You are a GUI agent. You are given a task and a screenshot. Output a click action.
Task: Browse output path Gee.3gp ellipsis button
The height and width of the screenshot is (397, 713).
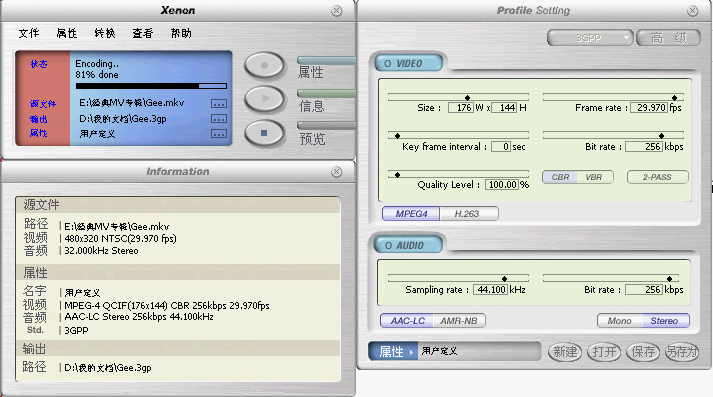[x=219, y=119]
